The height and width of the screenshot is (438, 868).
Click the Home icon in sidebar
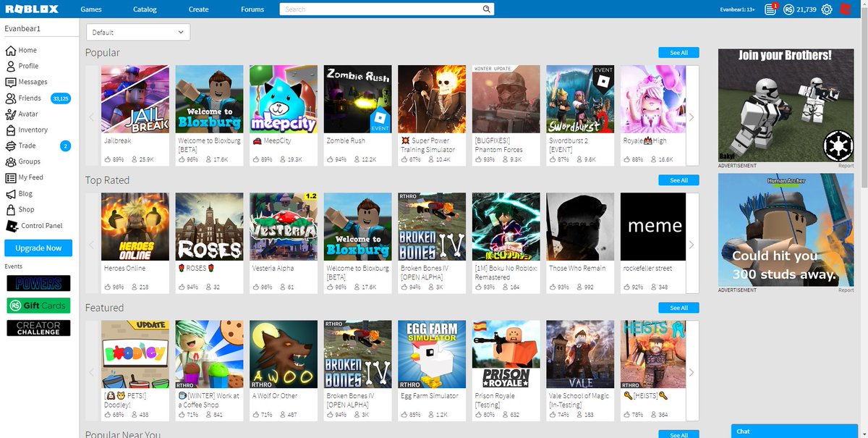click(11, 50)
